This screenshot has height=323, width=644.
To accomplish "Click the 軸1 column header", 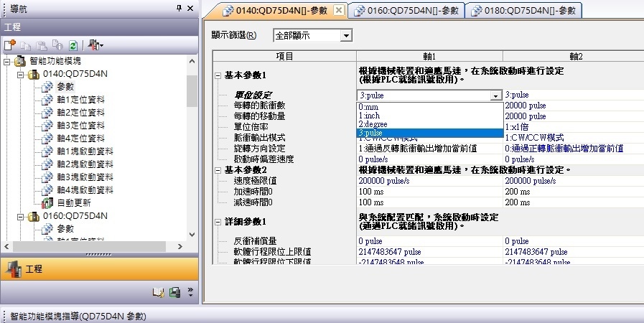I will [429, 56].
